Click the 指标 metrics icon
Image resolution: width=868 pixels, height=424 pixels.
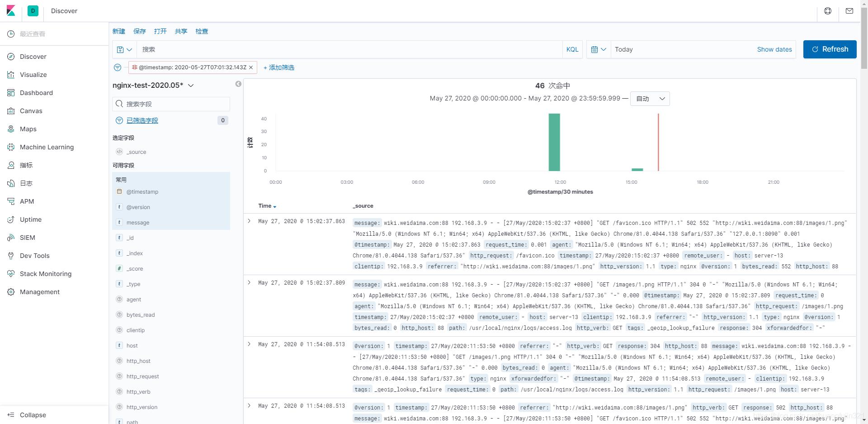pyautogui.click(x=11, y=165)
